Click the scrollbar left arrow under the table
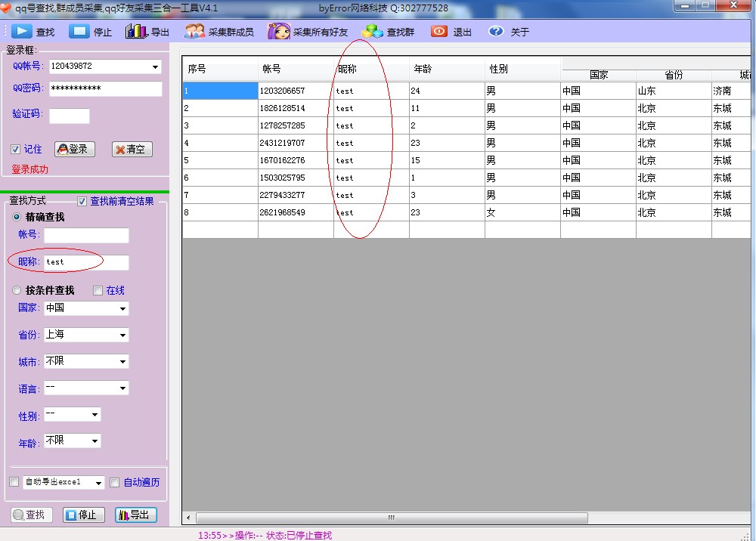This screenshot has width=756, height=541. 188,518
